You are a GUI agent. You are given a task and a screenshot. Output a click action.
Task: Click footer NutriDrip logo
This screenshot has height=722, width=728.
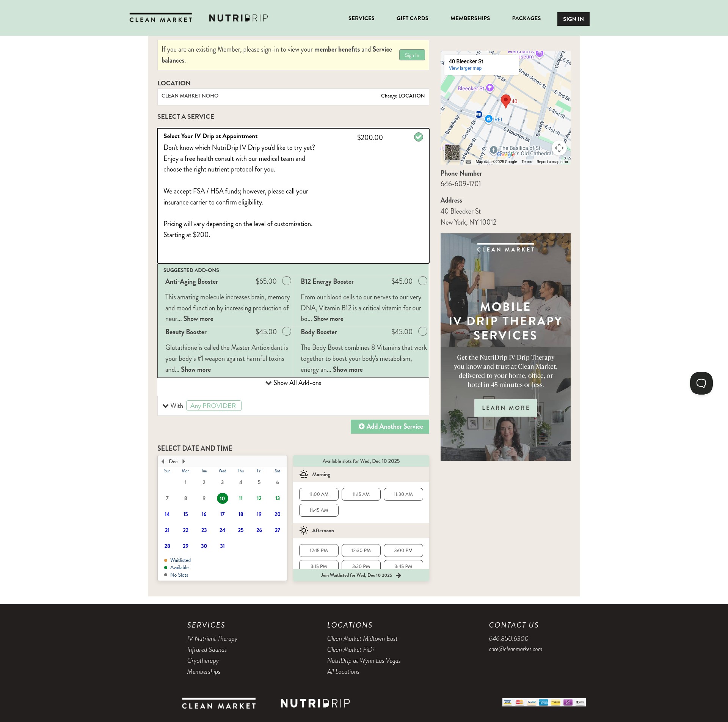[x=315, y=703]
